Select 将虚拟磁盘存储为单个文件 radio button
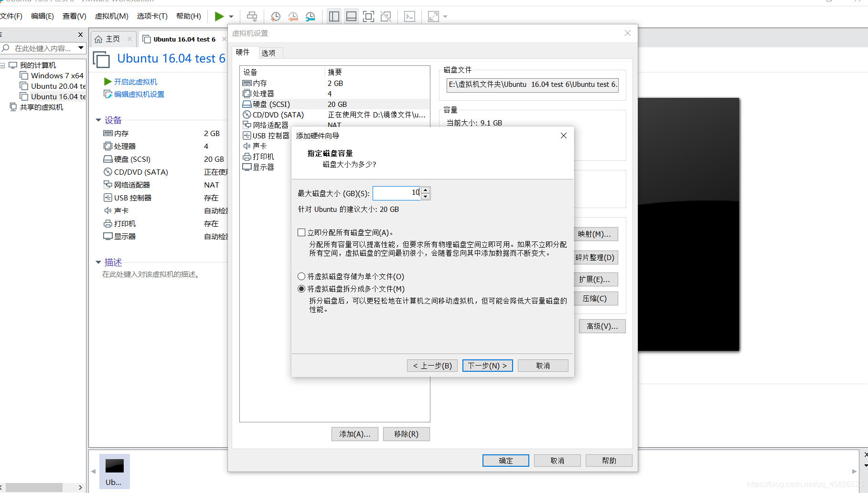The width and height of the screenshot is (868, 493). 301,276
